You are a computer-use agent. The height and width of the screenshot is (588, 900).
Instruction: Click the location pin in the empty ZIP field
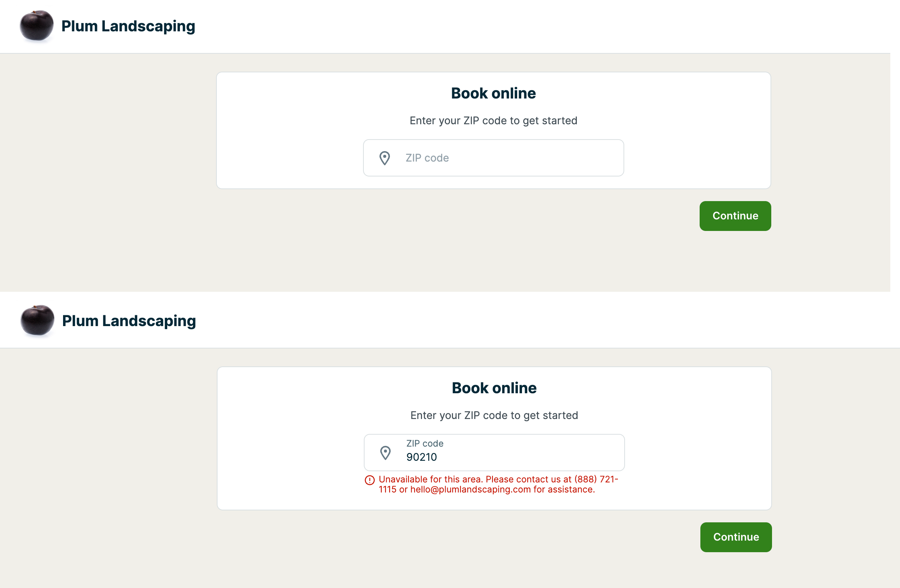point(385,158)
